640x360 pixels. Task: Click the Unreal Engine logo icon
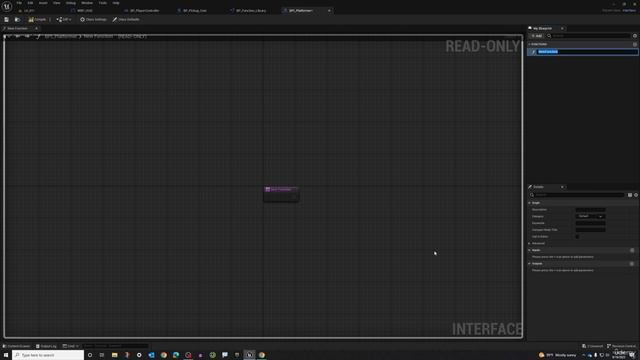[7, 7]
